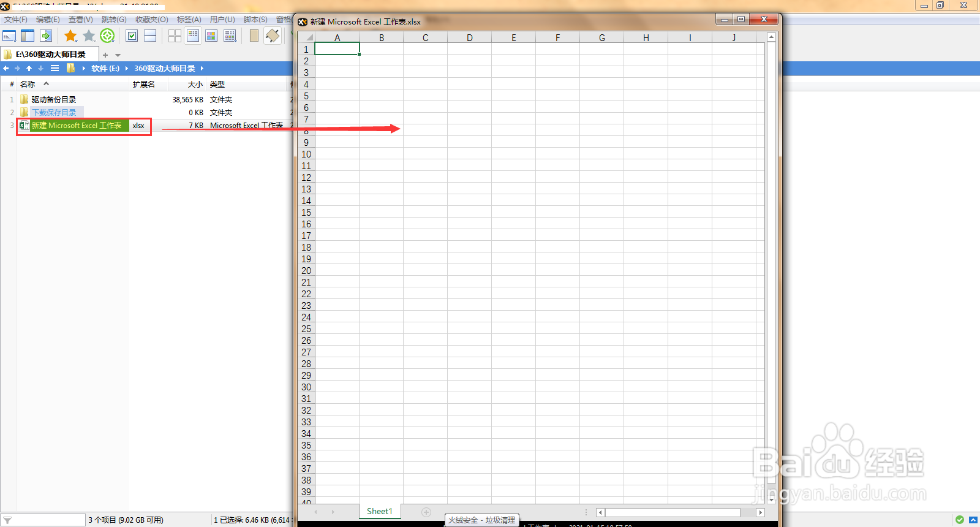Sort by the 类型 column header
The width and height of the screenshot is (980, 527).
tap(217, 85)
